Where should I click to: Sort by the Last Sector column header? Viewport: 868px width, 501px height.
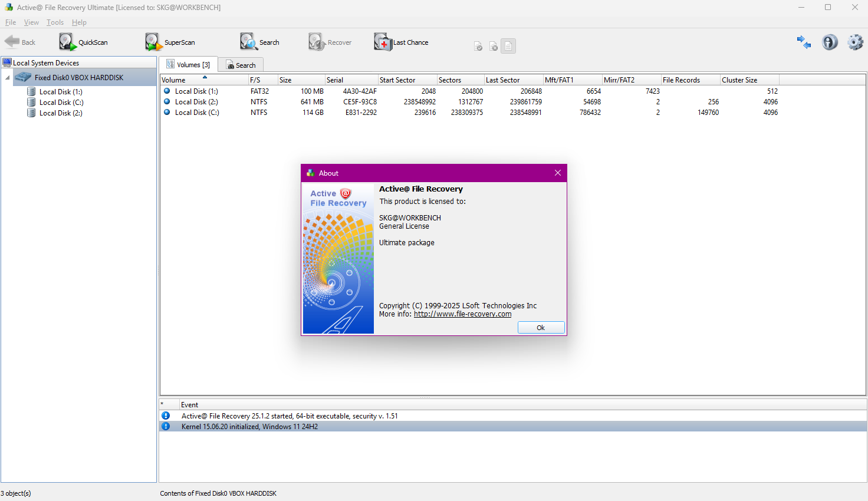[x=514, y=80]
